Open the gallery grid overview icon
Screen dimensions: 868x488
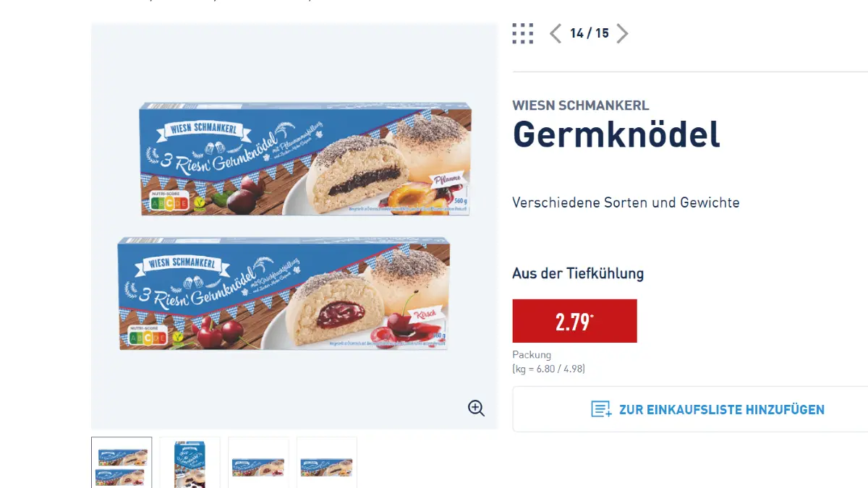522,33
